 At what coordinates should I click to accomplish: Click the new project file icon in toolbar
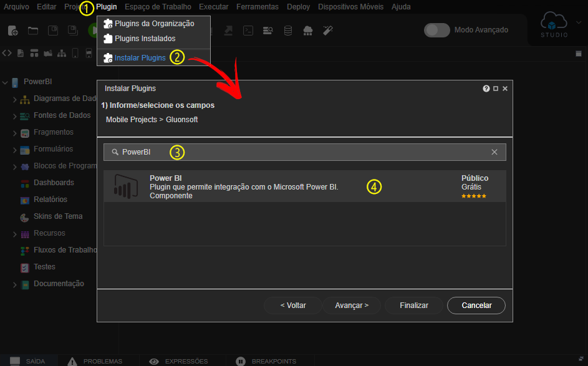tap(13, 31)
